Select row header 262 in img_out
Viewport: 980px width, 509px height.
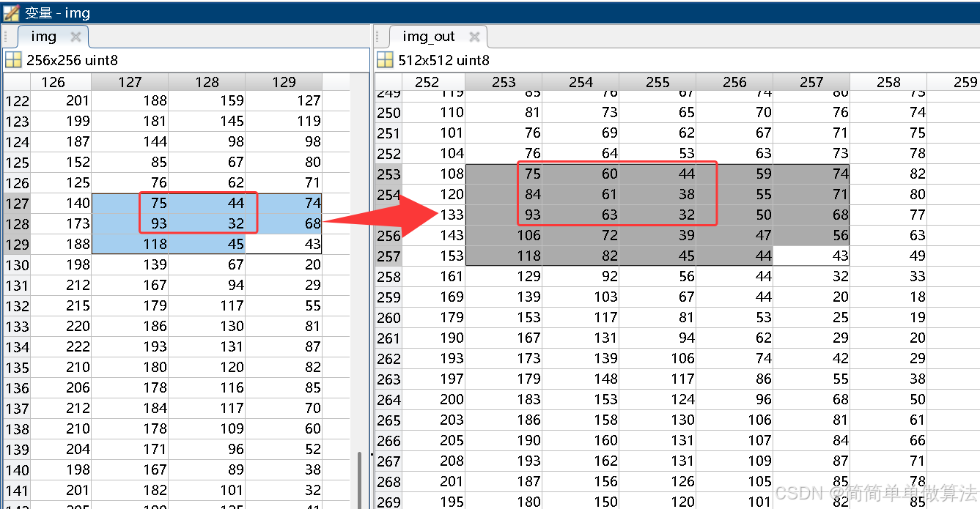click(x=388, y=358)
